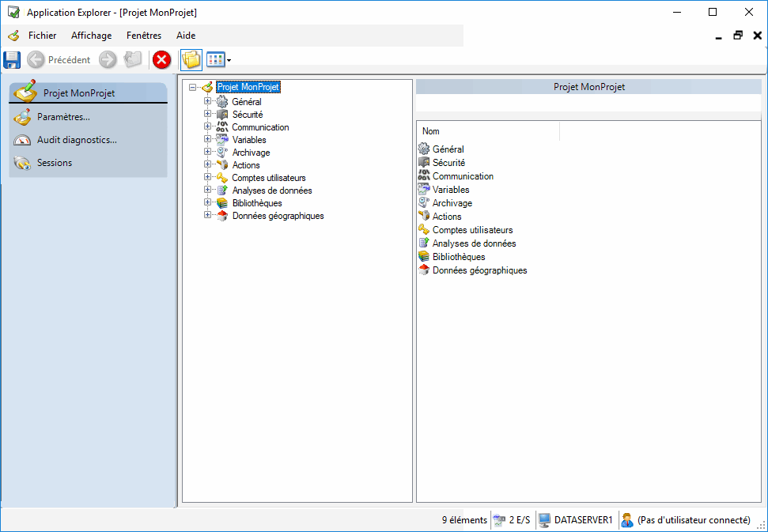Viewport: 768px width, 532px height.
Task: Expand the Actions tree node
Action: click(208, 164)
